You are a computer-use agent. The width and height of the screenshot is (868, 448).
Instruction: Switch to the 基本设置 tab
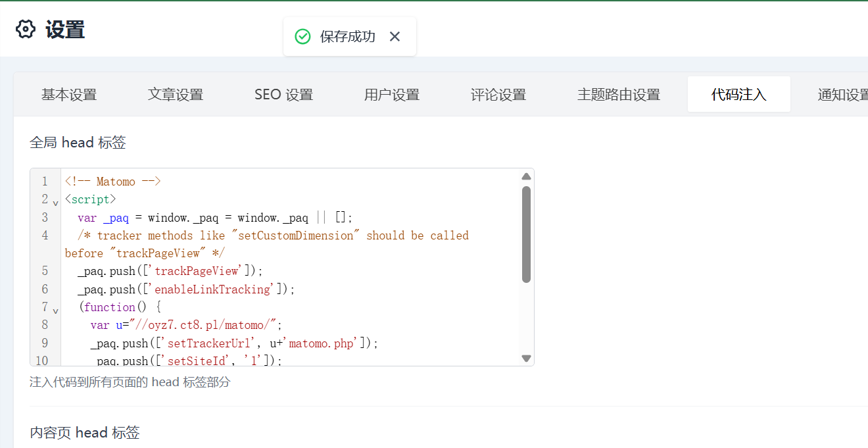click(69, 95)
